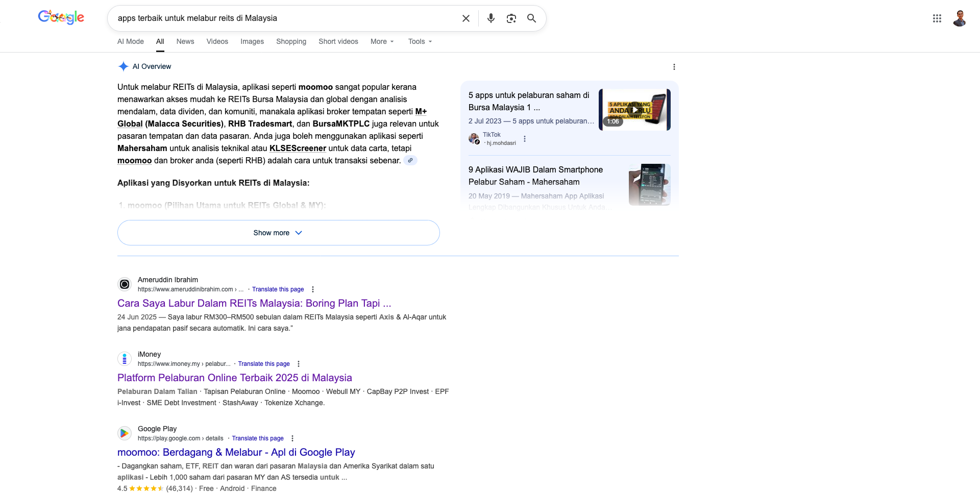
Task: Open Google Lens image search icon
Action: 511,18
